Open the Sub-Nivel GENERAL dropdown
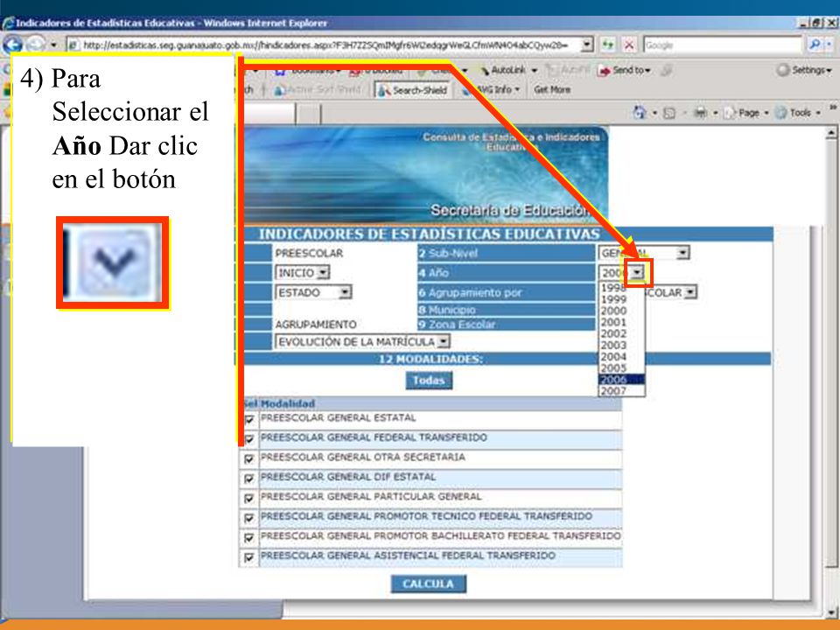Viewport: 840px width, 630px height. 644,253
